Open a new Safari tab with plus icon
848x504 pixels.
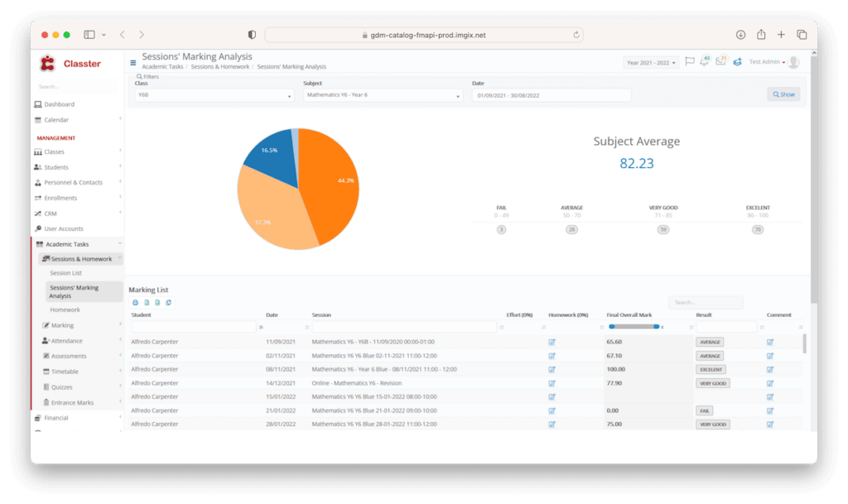tap(781, 35)
